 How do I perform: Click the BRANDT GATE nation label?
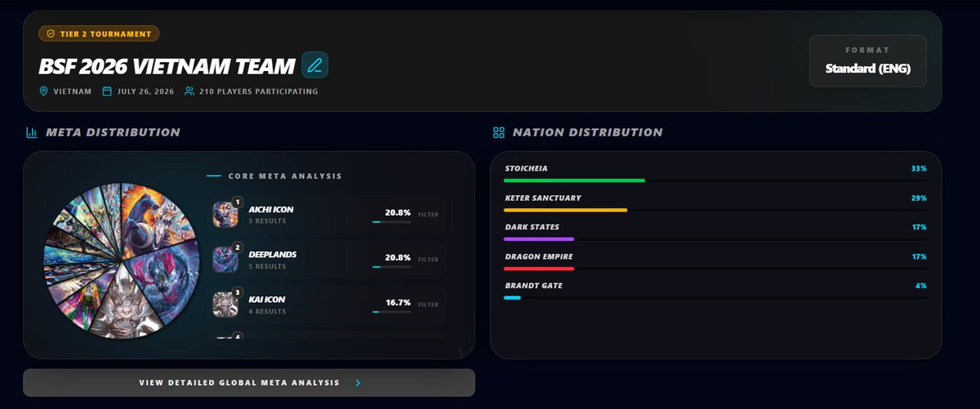[x=533, y=286]
